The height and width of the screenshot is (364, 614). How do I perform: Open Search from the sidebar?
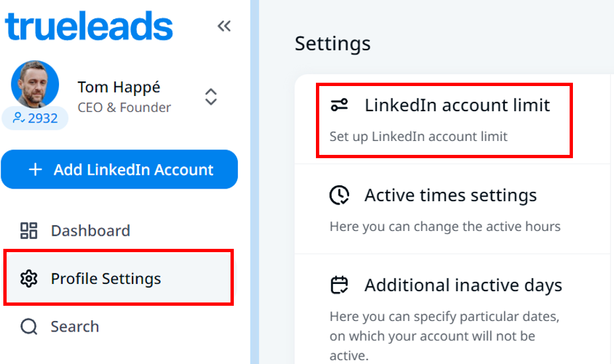point(75,326)
